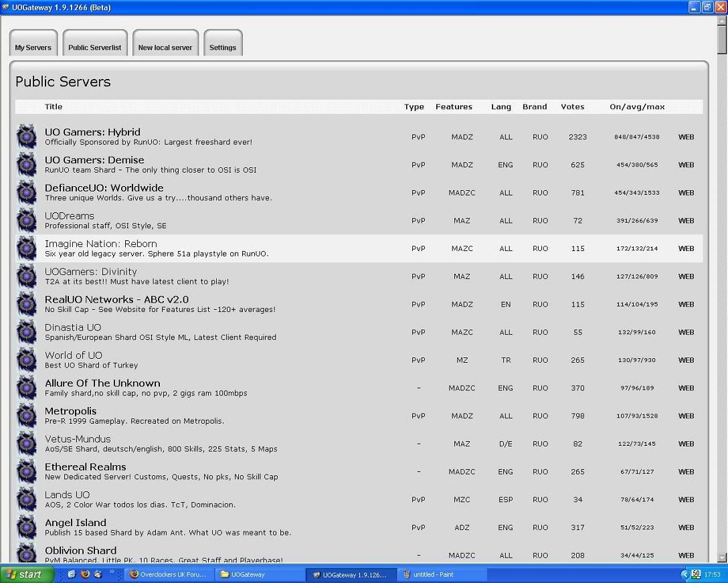Viewport: 728px width, 583px height.
Task: Open the My Servers tab
Action: click(x=33, y=43)
